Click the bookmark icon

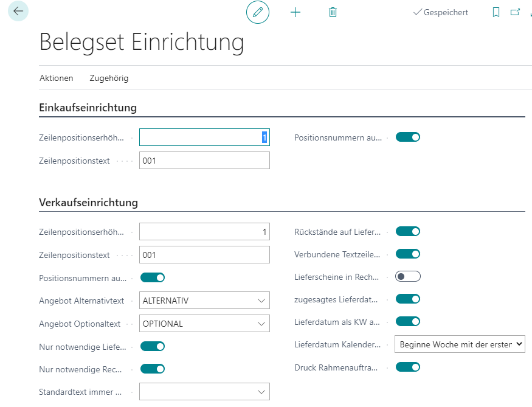tap(496, 12)
